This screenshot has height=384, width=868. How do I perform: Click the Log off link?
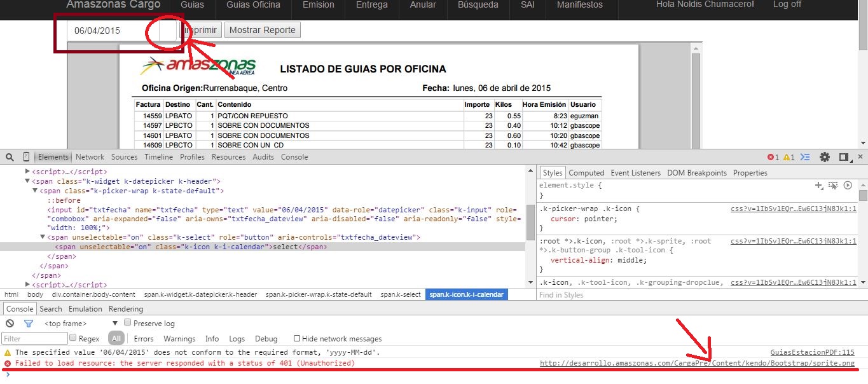pyautogui.click(x=787, y=4)
